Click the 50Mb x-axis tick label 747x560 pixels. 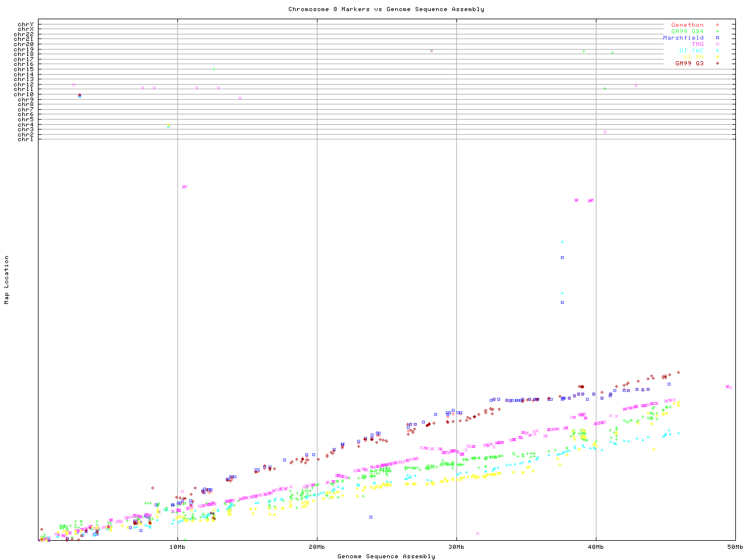point(735,547)
